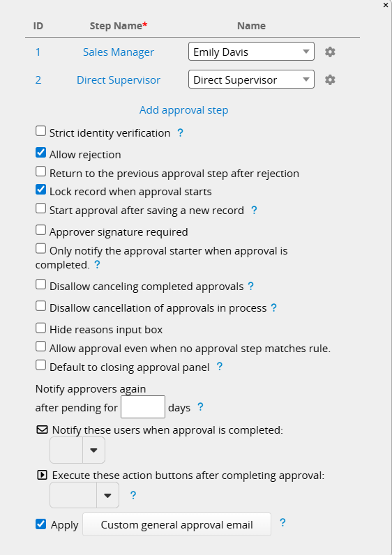Screen dimensions: 392x555
Task: Show help for Disallow cancellation in process
Action: tap(273, 307)
